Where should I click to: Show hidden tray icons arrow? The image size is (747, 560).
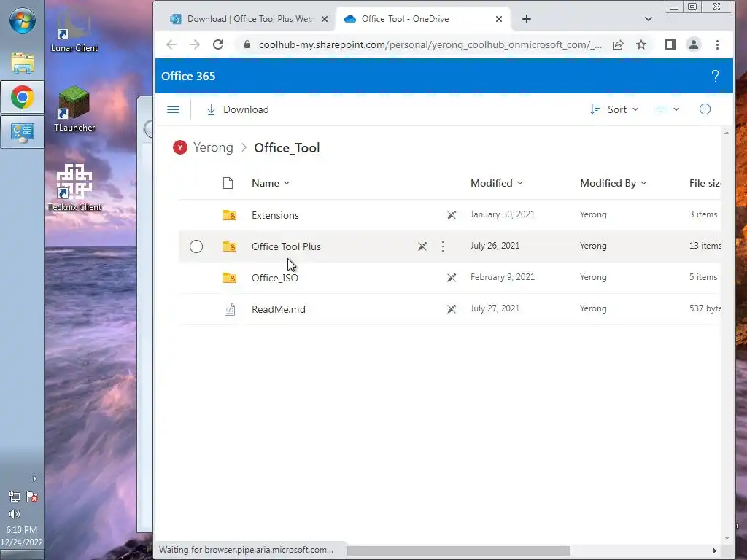point(34,478)
